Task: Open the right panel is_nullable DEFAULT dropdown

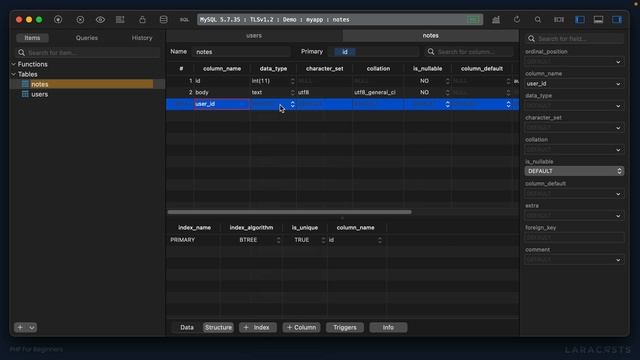Action: point(574,171)
